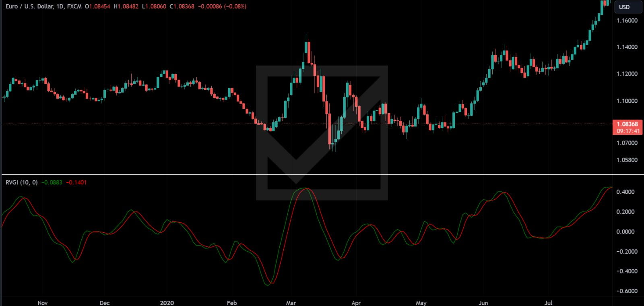Select the close value C1.08368
The image size is (644, 306).
pyautogui.click(x=182, y=6)
